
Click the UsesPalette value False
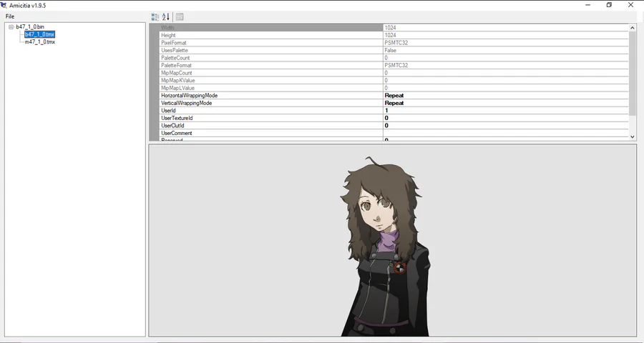[x=391, y=50]
